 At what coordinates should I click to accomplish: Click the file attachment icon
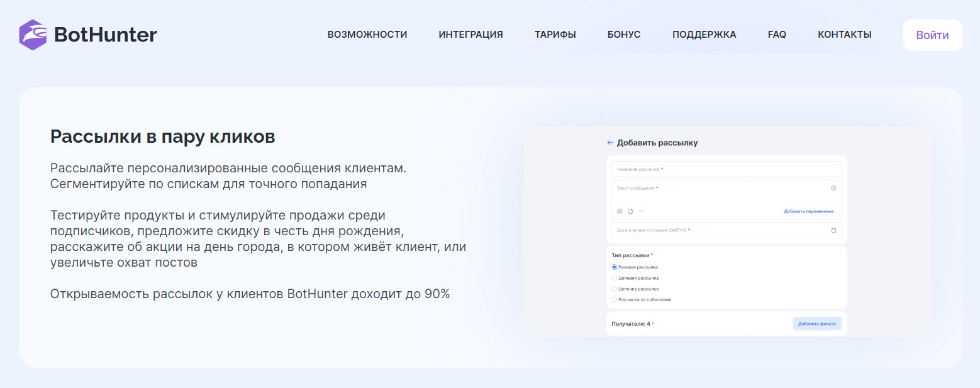coord(630,211)
